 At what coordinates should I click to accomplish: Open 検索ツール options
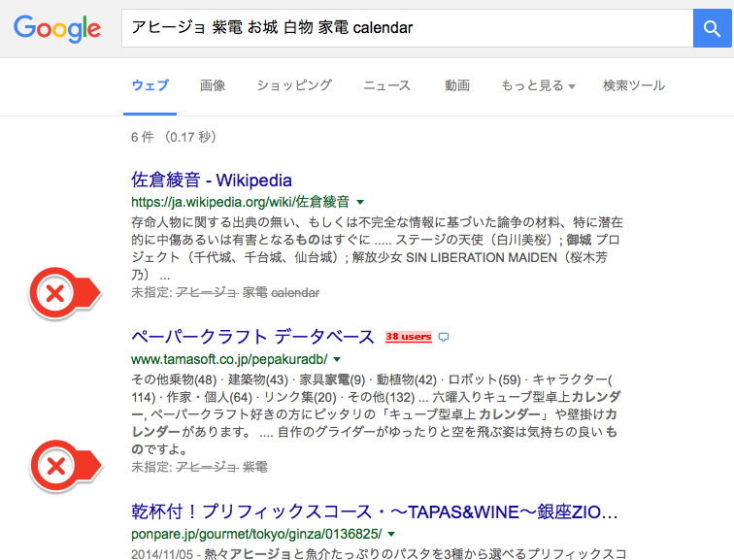point(634,85)
